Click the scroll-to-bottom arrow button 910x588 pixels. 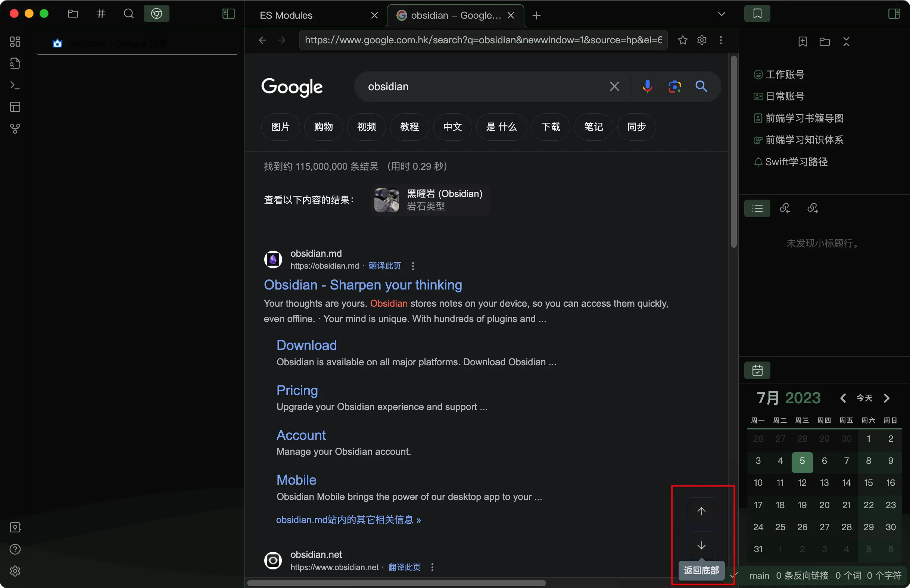coord(701,545)
